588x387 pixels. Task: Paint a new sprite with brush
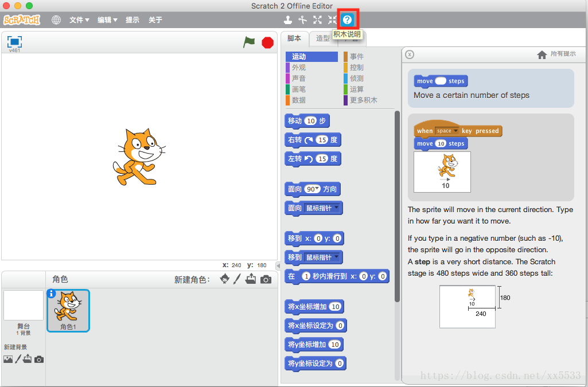point(237,279)
